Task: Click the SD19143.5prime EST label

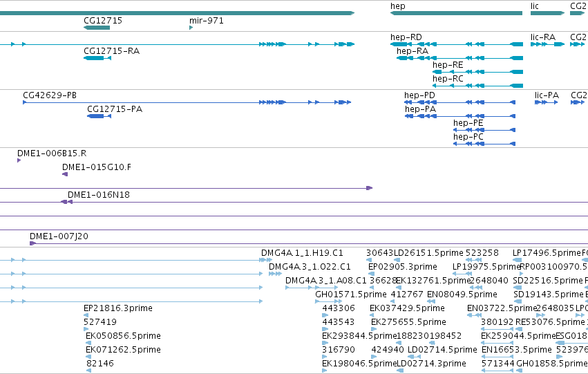Action: coord(549,294)
